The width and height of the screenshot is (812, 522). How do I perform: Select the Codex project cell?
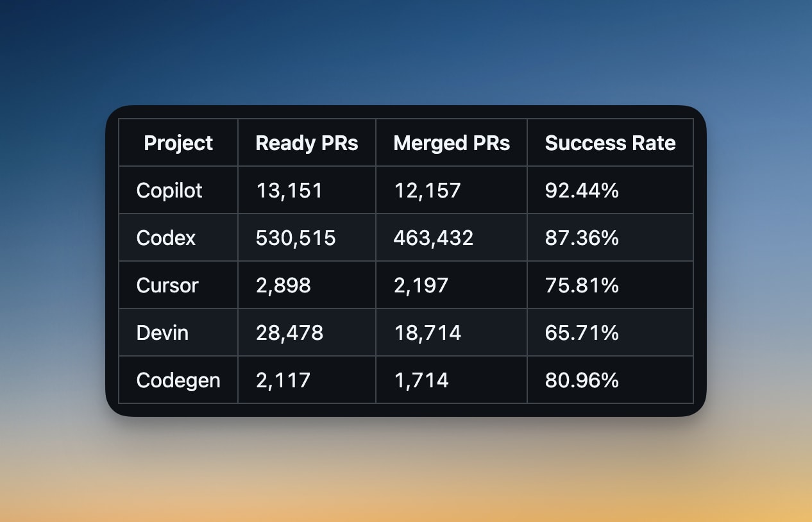pos(178,237)
